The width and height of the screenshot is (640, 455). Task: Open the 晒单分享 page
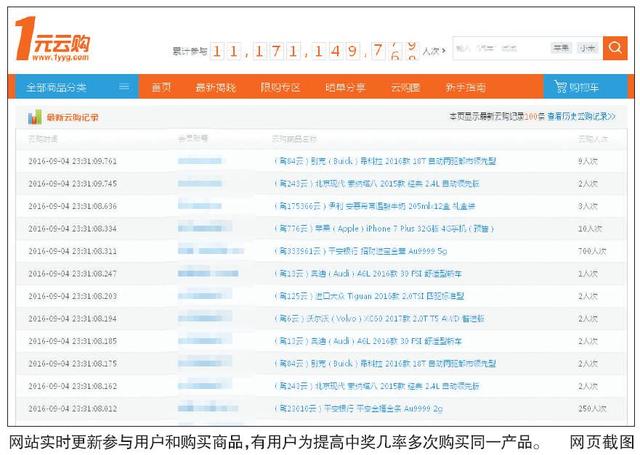click(345, 87)
